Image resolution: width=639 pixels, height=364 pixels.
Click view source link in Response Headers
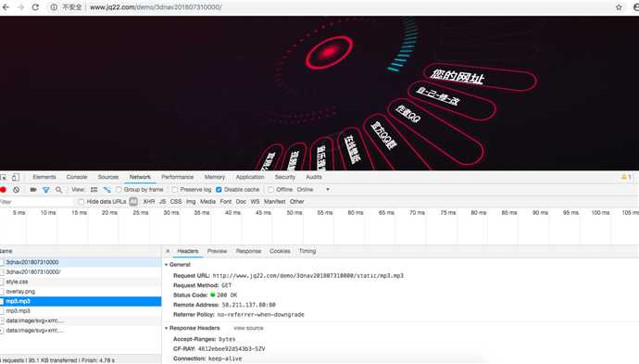point(248,328)
